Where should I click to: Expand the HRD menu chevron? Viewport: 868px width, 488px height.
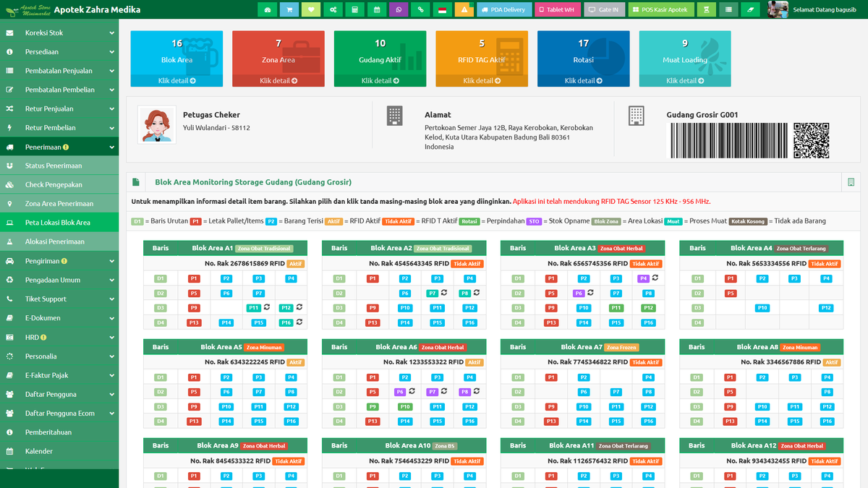tap(112, 337)
